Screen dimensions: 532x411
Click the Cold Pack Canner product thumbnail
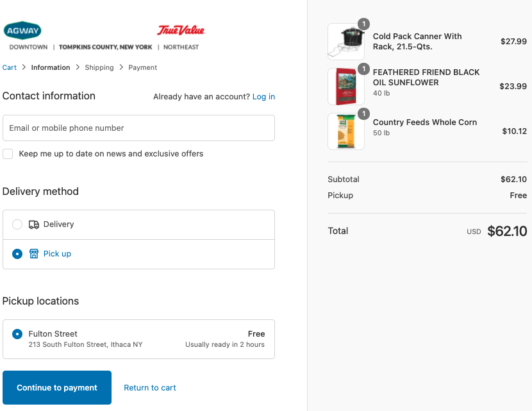point(346,42)
